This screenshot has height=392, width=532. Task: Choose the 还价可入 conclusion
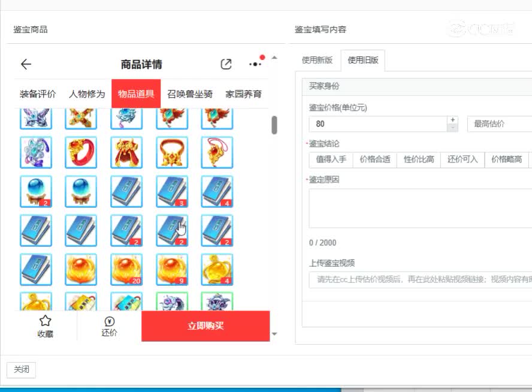tap(463, 159)
